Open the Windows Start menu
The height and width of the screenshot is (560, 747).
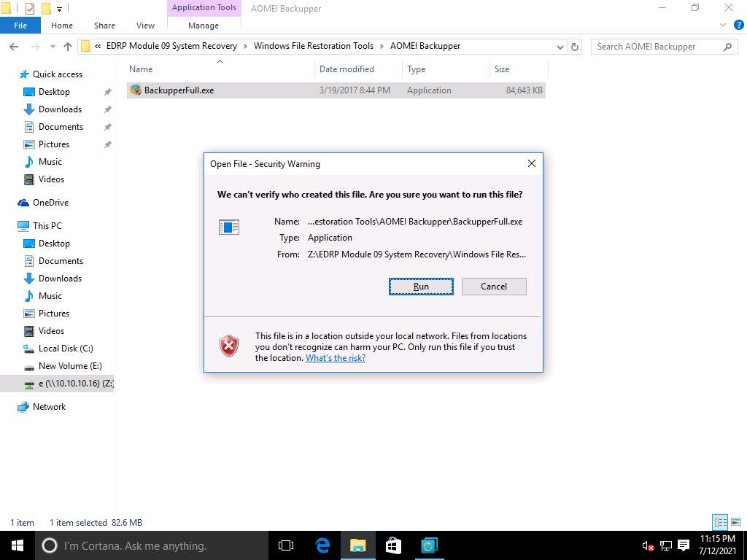click(18, 545)
